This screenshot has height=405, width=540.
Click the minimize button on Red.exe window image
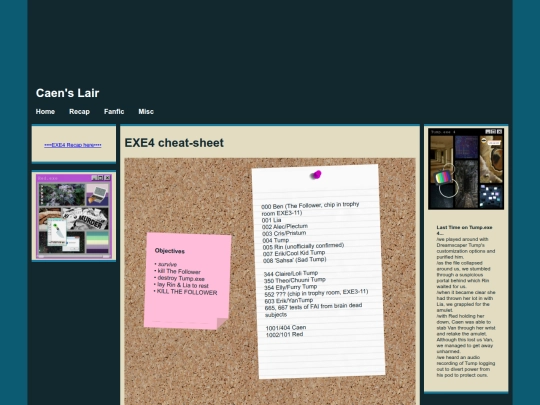click(x=94, y=178)
